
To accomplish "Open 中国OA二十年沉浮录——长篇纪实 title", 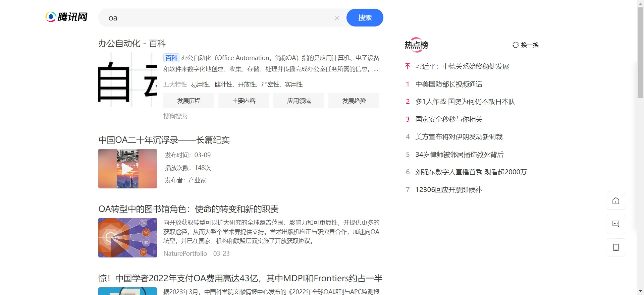I will 164,140.
